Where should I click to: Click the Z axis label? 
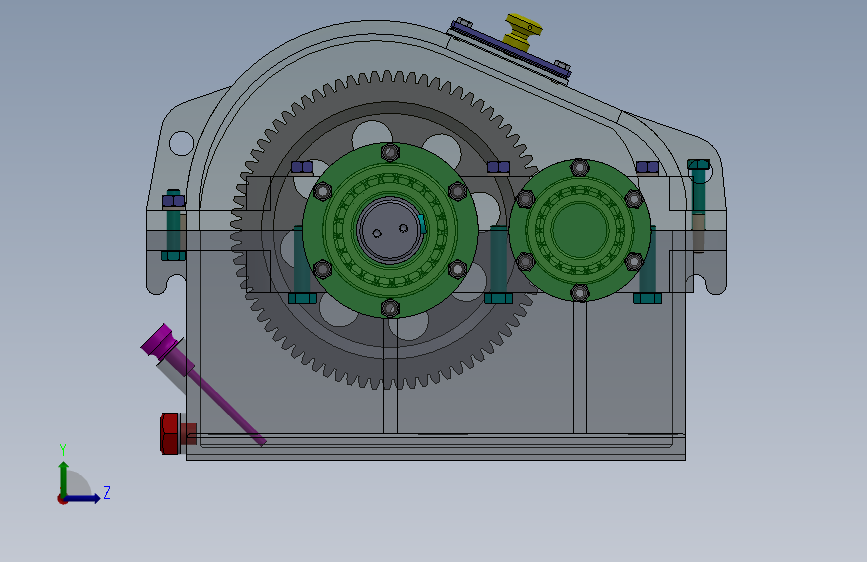pos(107,492)
